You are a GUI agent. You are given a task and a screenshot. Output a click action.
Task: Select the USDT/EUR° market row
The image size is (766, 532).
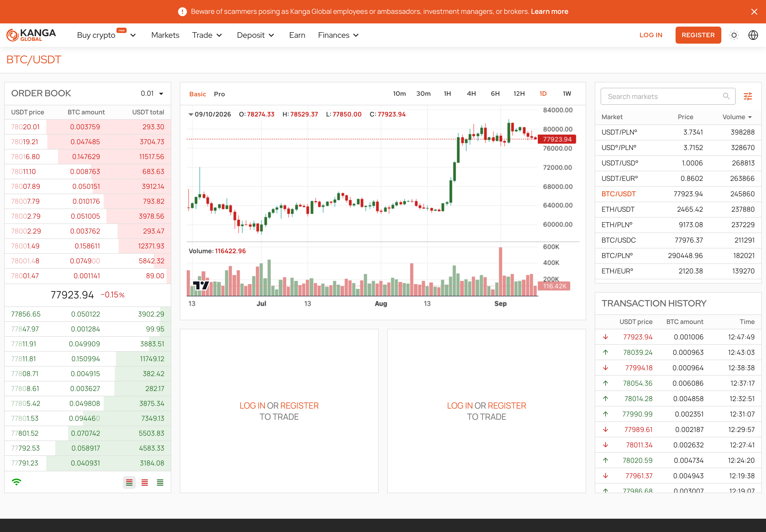pyautogui.click(x=678, y=179)
